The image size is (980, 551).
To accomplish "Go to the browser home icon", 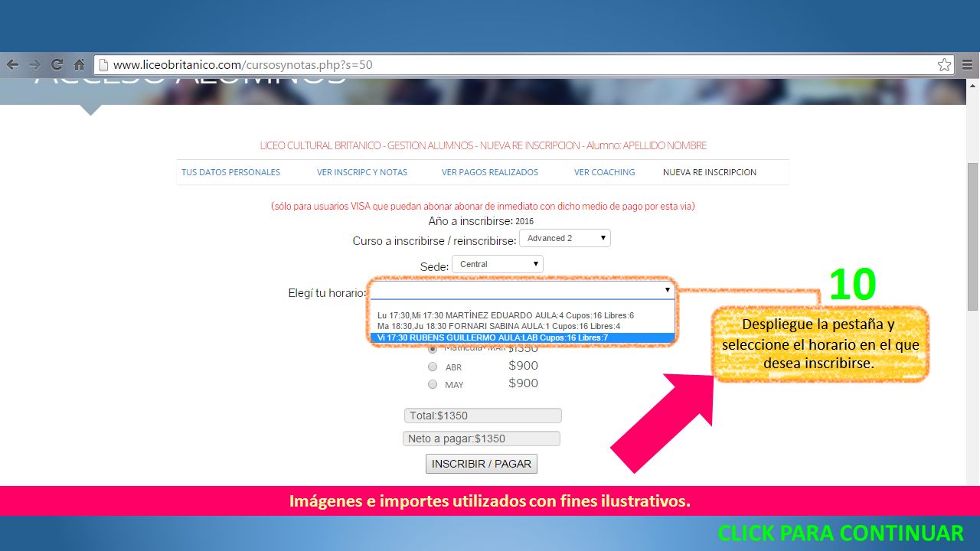I will [79, 65].
